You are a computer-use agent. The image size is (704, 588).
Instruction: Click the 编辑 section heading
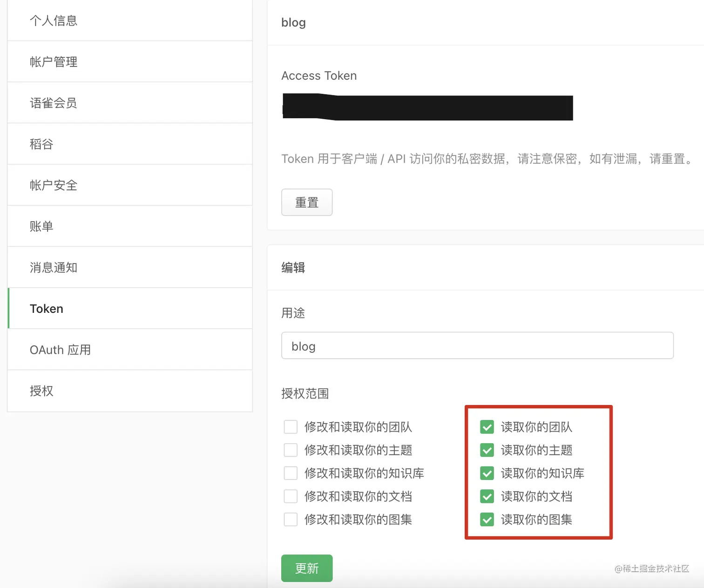tap(293, 267)
